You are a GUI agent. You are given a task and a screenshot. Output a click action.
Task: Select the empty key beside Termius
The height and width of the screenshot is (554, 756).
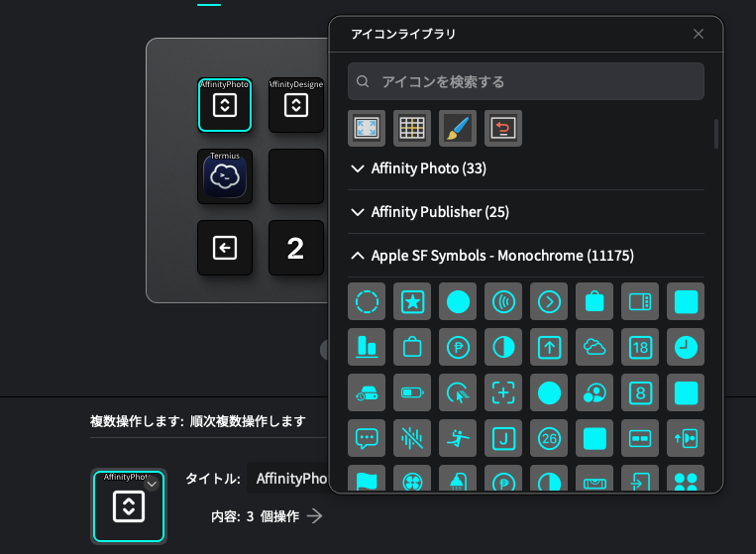(296, 176)
